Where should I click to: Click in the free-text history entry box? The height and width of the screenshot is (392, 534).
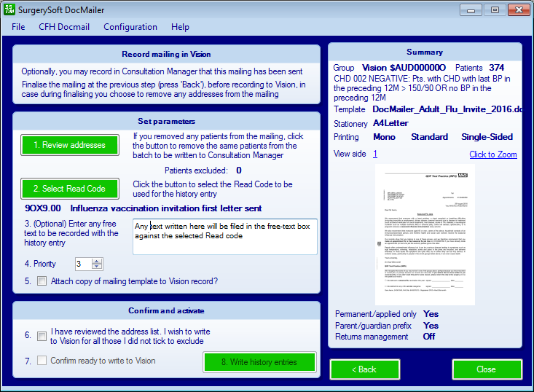pos(225,237)
